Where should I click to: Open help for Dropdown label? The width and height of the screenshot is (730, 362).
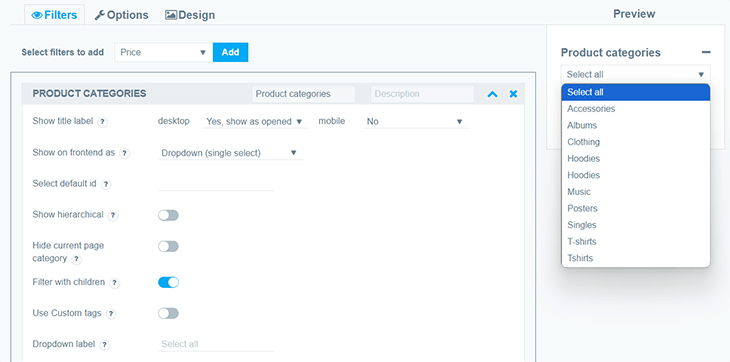point(105,345)
